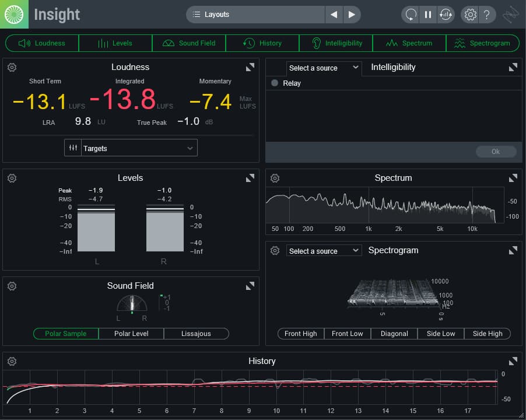Open History panel settings gear
The width and height of the screenshot is (526, 420).
pyautogui.click(x=12, y=361)
